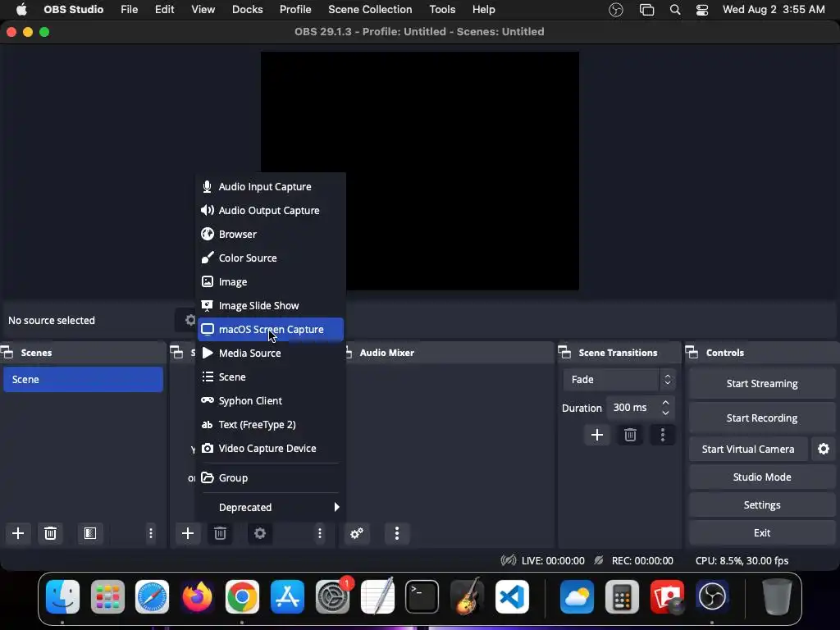The width and height of the screenshot is (840, 630).
Task: Open the Tools menu
Action: click(x=442, y=10)
